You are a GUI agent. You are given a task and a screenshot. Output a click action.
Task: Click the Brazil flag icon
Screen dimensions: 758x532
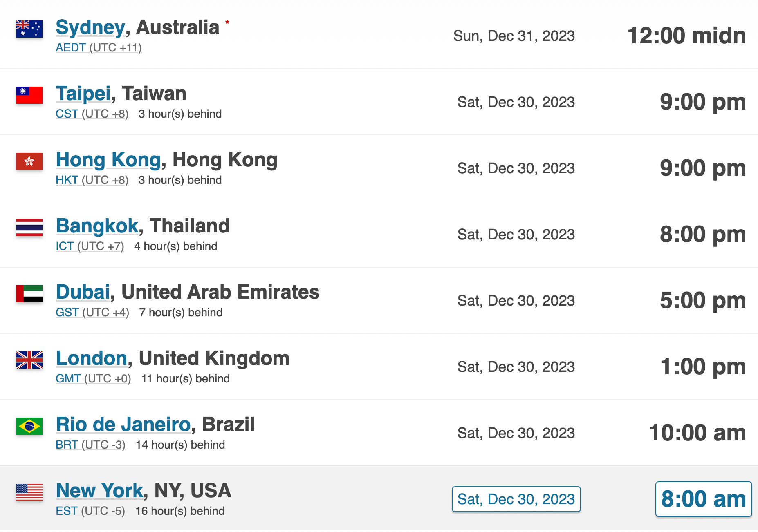pos(29,426)
